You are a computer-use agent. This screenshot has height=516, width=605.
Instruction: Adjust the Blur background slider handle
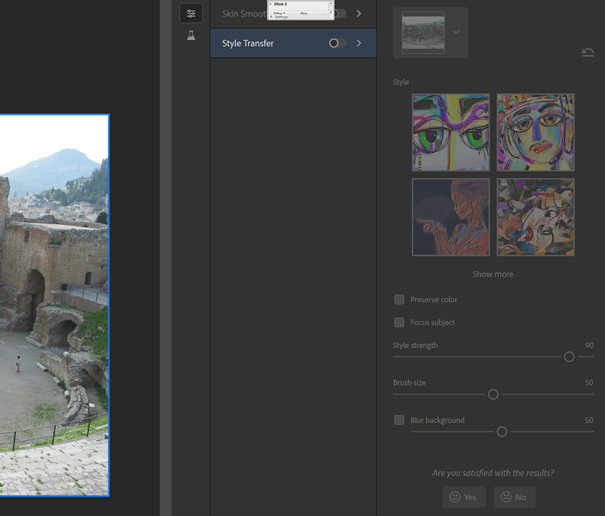tap(502, 431)
